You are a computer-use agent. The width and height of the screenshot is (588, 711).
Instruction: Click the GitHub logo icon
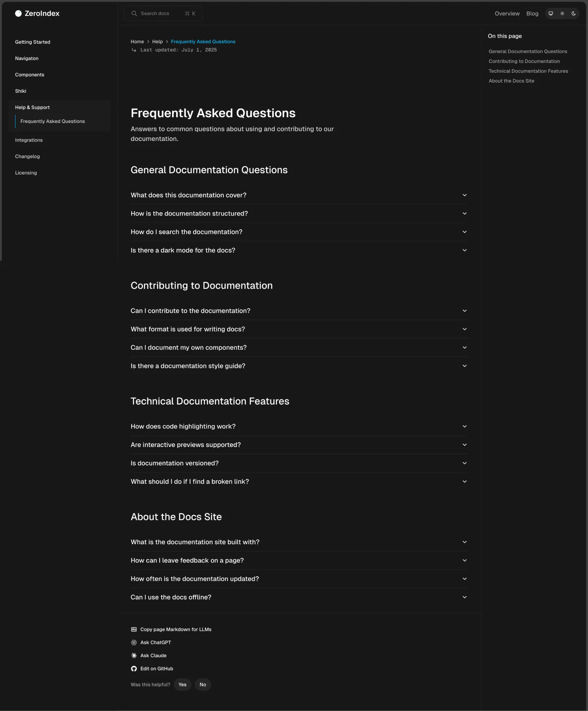tap(134, 668)
